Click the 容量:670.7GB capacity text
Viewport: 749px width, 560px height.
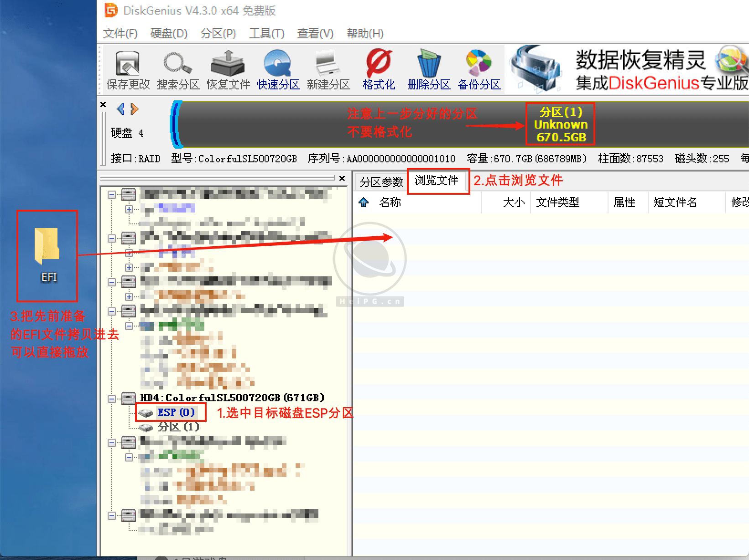527,159
